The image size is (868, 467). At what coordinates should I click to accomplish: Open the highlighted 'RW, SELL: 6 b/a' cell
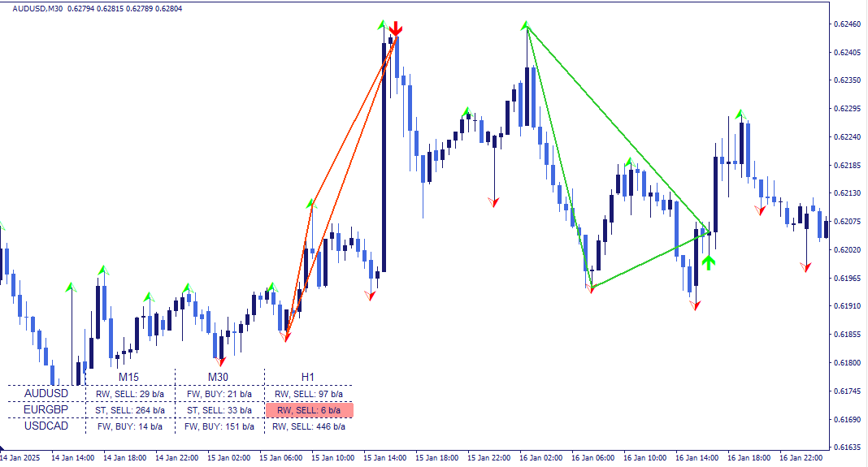[x=310, y=410]
